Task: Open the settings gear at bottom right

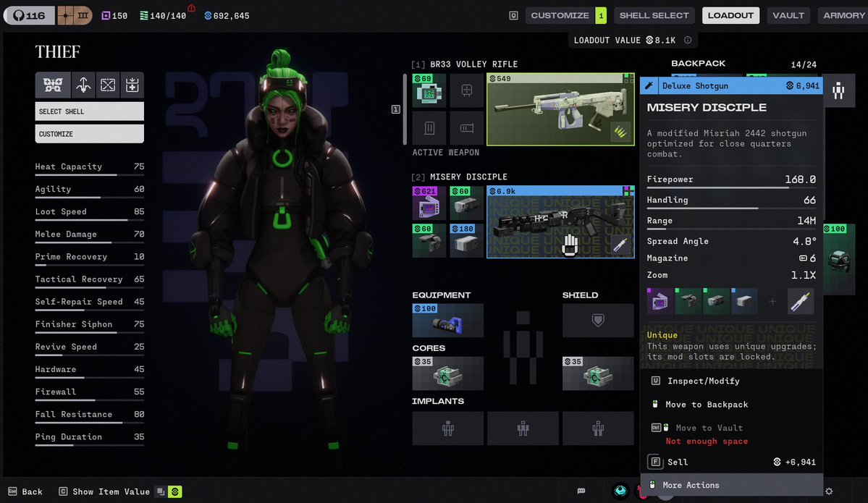Action: [829, 491]
